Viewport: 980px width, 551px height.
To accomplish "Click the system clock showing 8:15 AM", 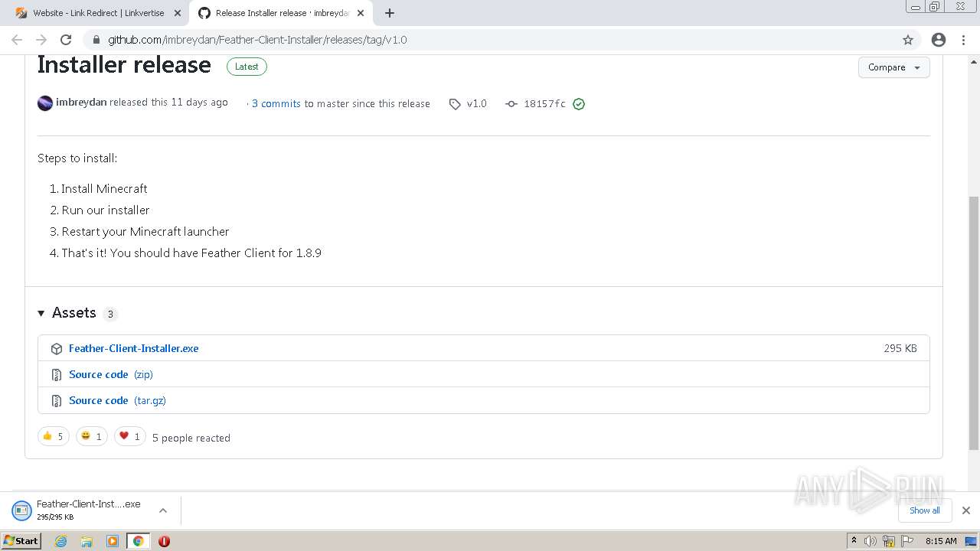I will click(x=941, y=541).
